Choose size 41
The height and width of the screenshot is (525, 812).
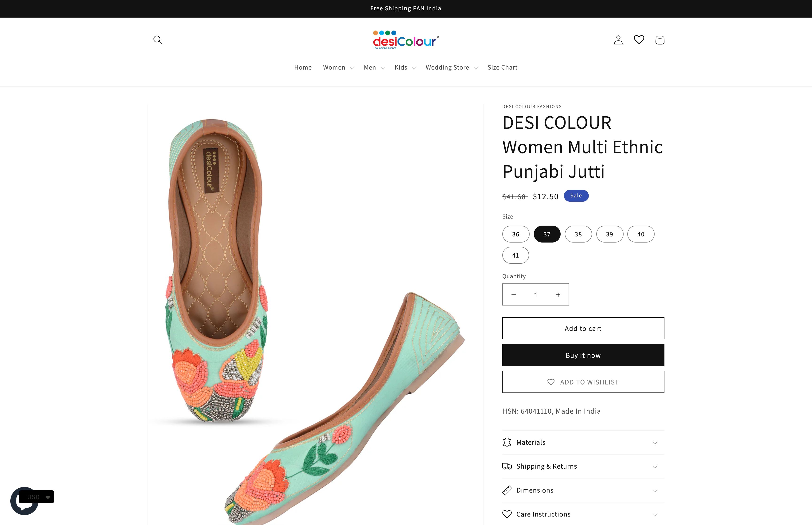pyautogui.click(x=515, y=255)
